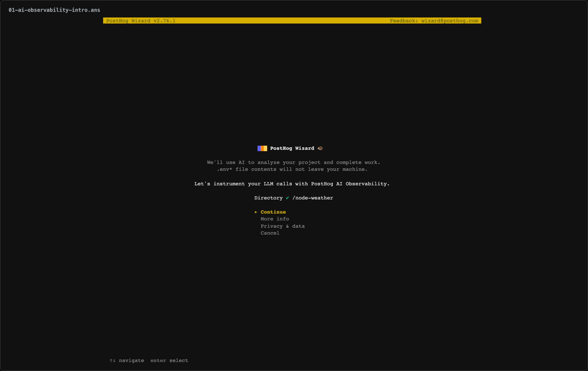
Task: Click the 'Directory' label
Action: tap(268, 198)
